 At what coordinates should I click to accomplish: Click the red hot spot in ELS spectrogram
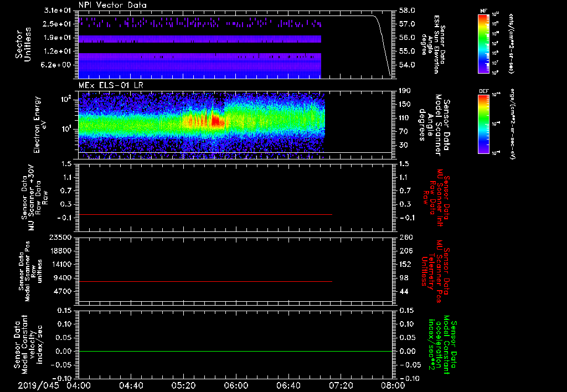218,121
